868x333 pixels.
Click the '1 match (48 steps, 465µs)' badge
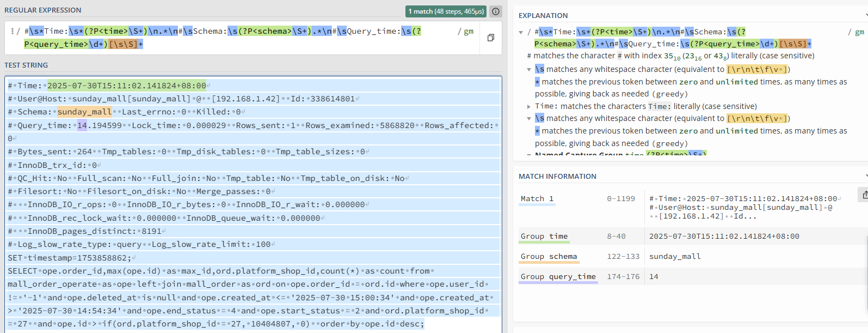click(x=446, y=11)
